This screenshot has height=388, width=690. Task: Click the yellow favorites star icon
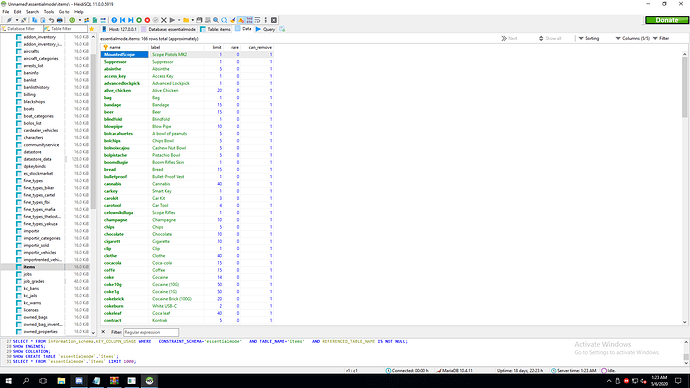click(92, 29)
